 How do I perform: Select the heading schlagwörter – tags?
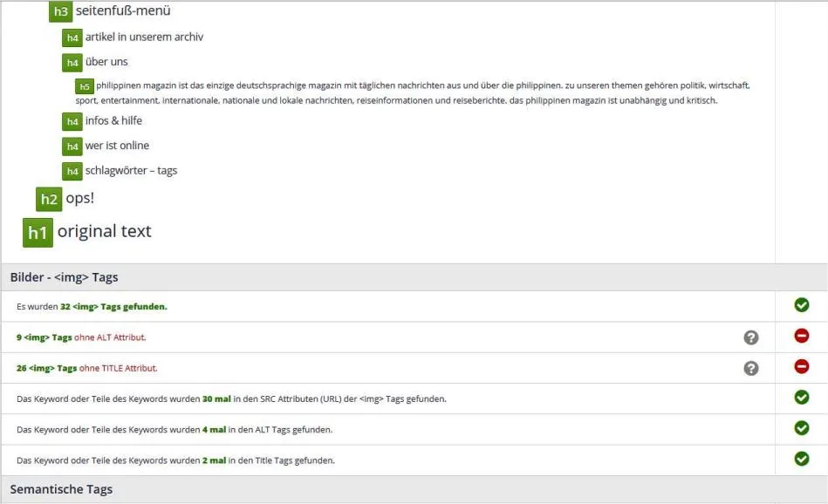click(x=131, y=170)
